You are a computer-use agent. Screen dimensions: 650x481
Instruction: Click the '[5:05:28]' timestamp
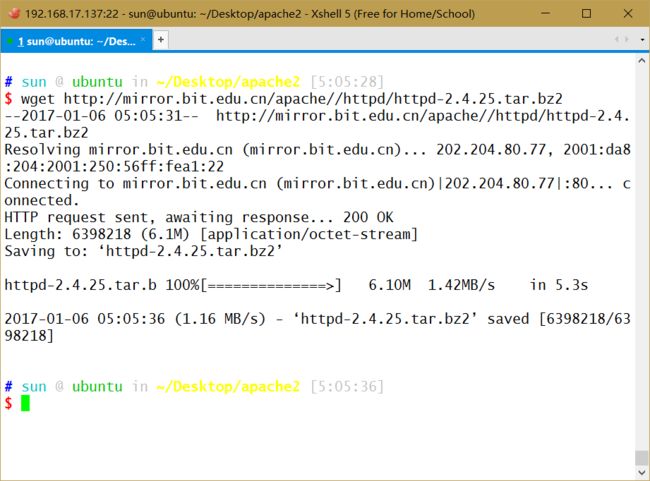[x=347, y=82]
